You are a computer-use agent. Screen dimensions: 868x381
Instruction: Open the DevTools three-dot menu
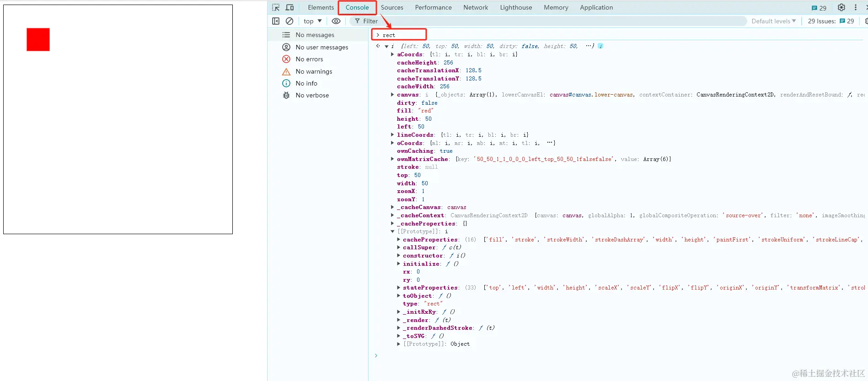tap(856, 7)
